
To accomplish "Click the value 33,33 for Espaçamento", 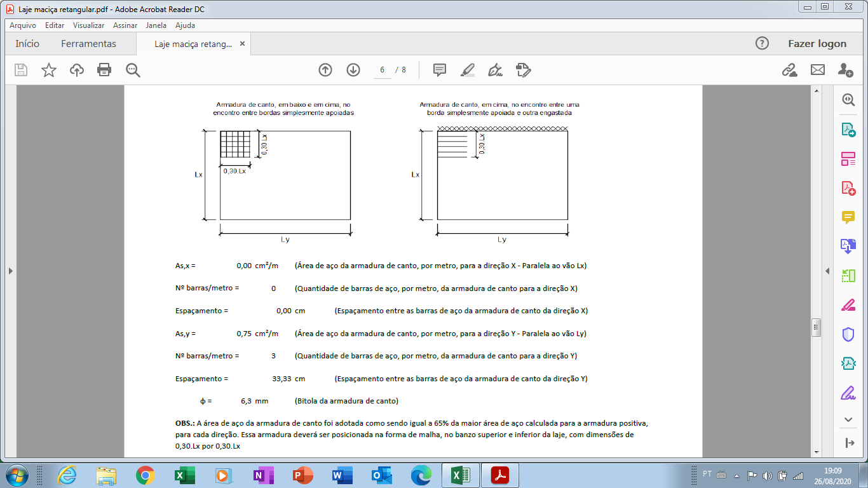I will click(281, 379).
